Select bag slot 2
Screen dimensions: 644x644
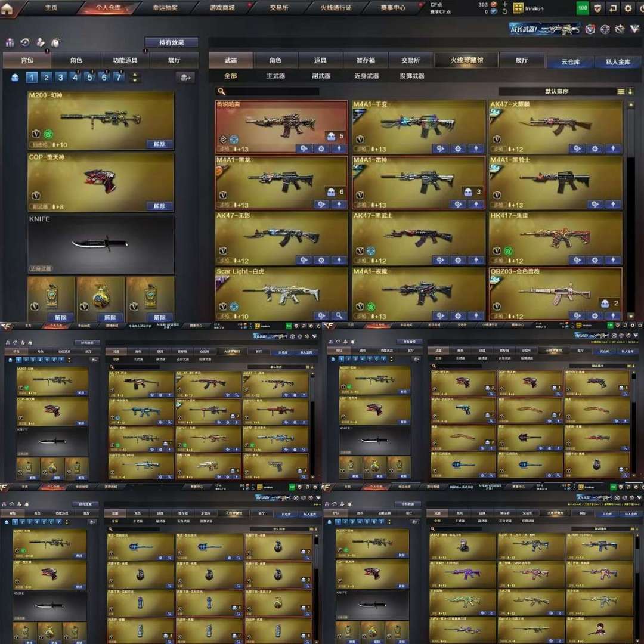coord(47,77)
